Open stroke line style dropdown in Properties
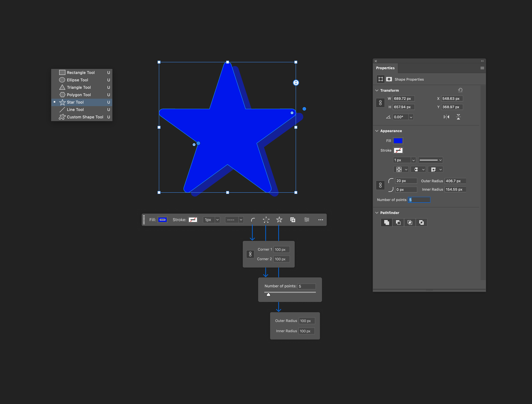This screenshot has width=532, height=404. click(x=430, y=160)
